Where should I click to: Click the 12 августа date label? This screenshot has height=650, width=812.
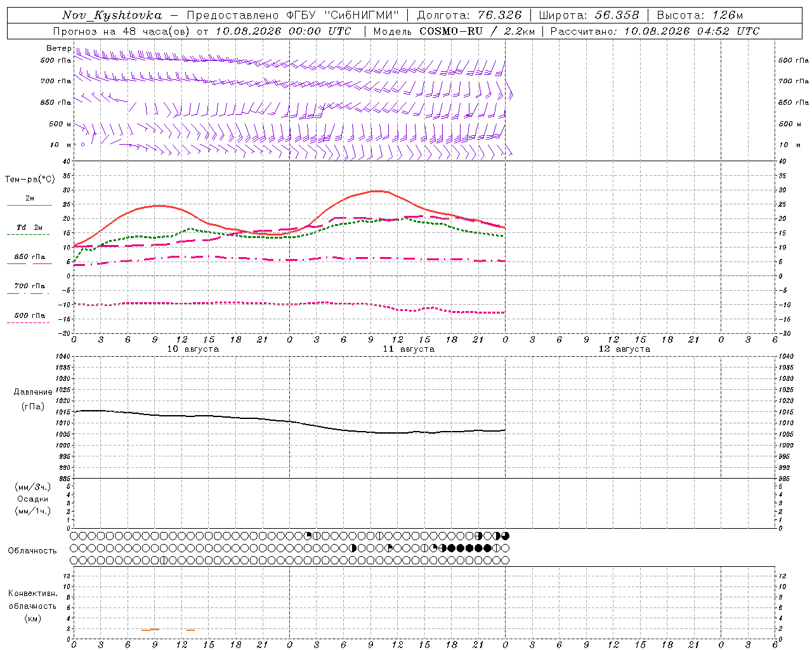(x=624, y=349)
